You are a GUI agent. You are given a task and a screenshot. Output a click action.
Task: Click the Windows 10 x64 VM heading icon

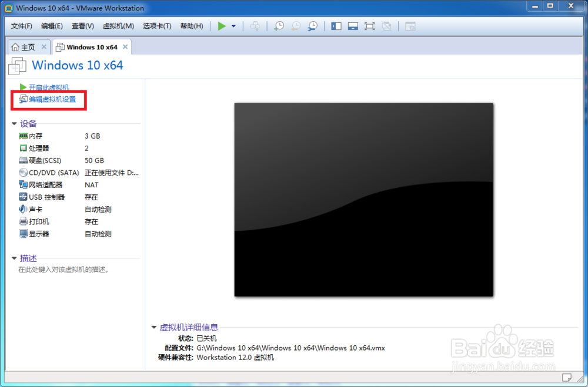pyautogui.click(x=17, y=66)
